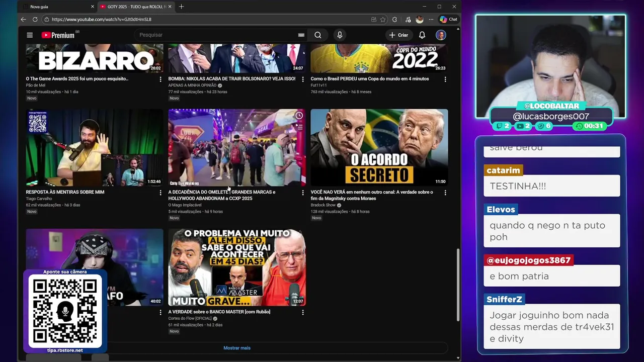644x362 pixels.
Task: Go back with browser back arrow
Action: pos(23,19)
